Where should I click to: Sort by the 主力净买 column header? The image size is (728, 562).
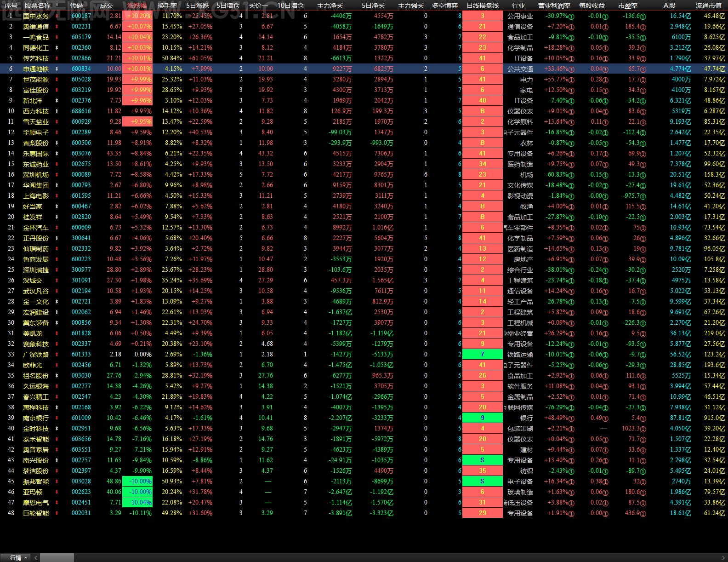[x=330, y=6]
